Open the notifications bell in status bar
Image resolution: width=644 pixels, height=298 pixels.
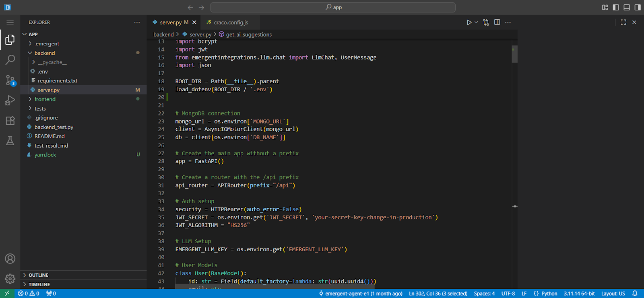(x=635, y=294)
